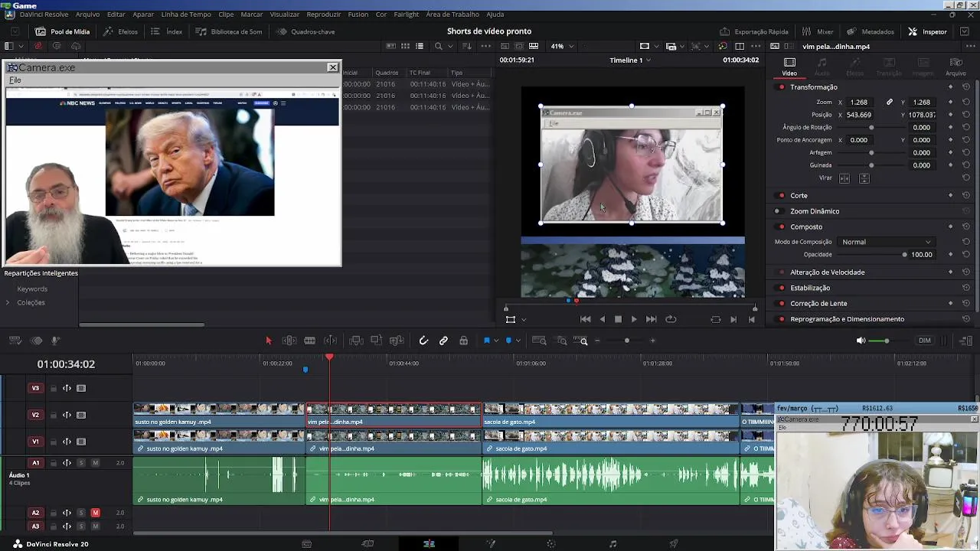Toggle loop playback
Viewport: 980px width, 551px height.
tap(671, 319)
